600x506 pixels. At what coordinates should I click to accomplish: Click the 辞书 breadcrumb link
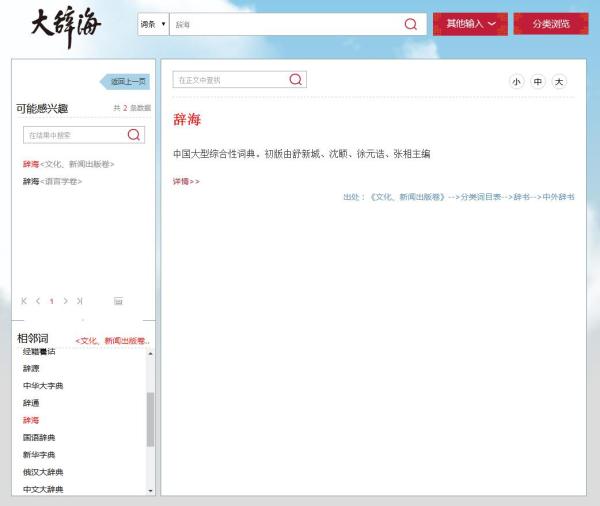[x=522, y=197]
